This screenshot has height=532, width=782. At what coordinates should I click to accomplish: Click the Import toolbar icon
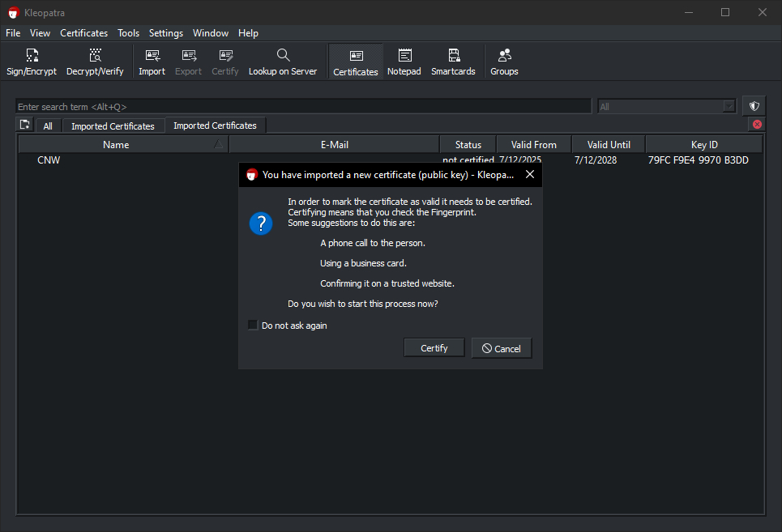tap(152, 62)
